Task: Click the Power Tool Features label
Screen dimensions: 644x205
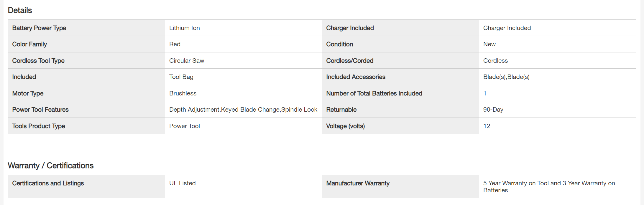Action: coord(40,110)
